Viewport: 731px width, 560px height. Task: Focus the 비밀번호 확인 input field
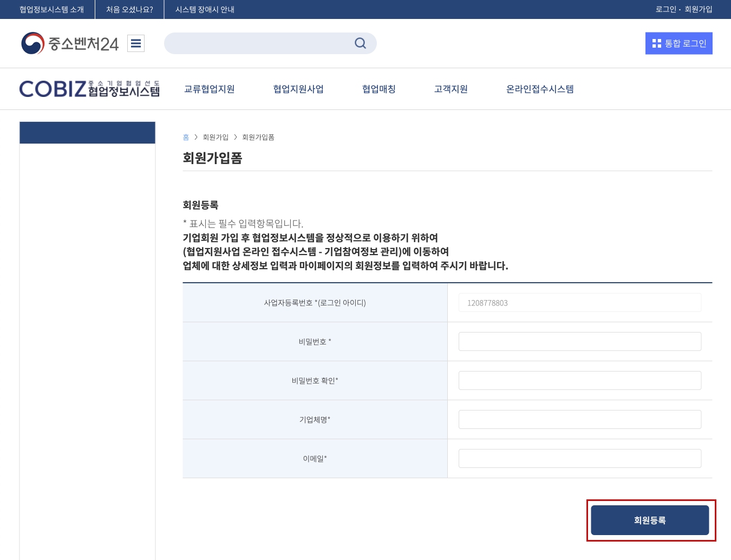(580, 381)
